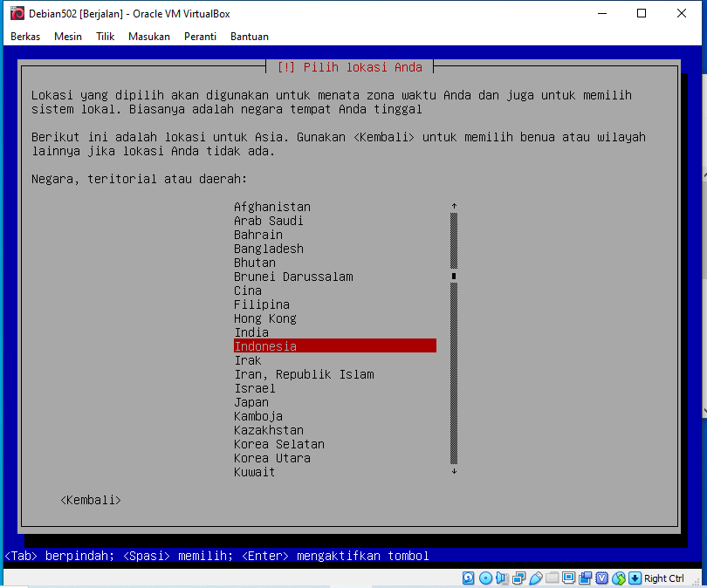Pick Filipina from the list
Viewport: 707px width, 588px height.
coord(335,304)
